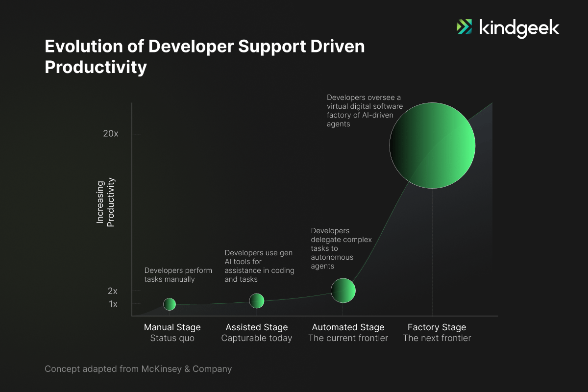Select the Assisted Stage green bubble

click(257, 300)
